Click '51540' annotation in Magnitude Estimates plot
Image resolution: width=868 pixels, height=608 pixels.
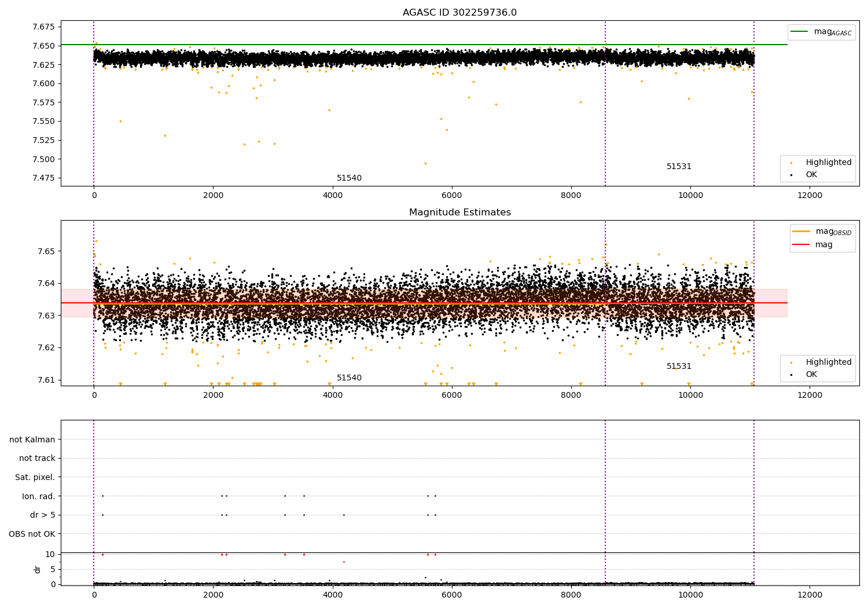coord(349,378)
